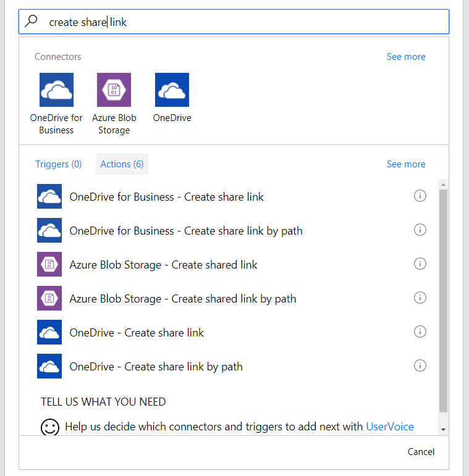The height and width of the screenshot is (476, 469).
Task: Click into the search text field
Action: (247, 22)
